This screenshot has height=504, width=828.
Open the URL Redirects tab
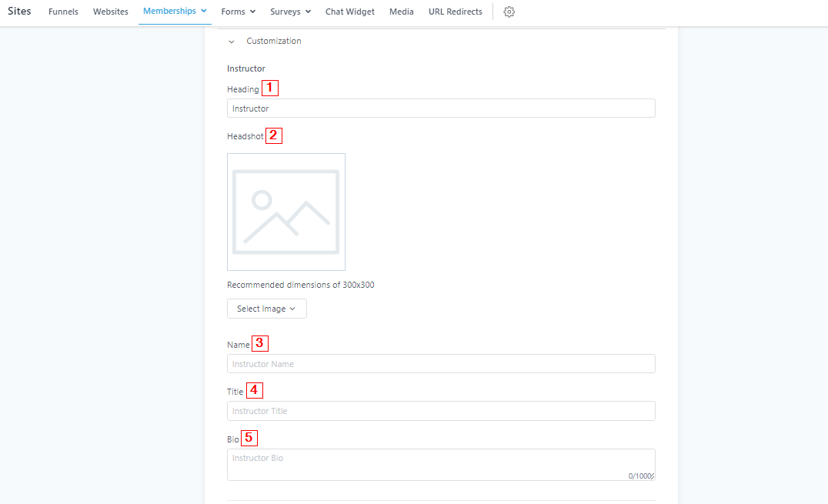click(455, 12)
